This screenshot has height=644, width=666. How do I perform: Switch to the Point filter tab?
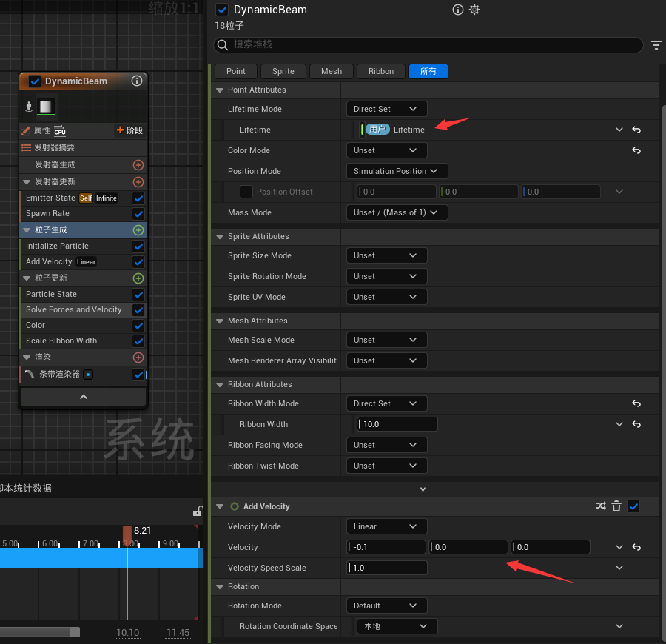tap(236, 71)
